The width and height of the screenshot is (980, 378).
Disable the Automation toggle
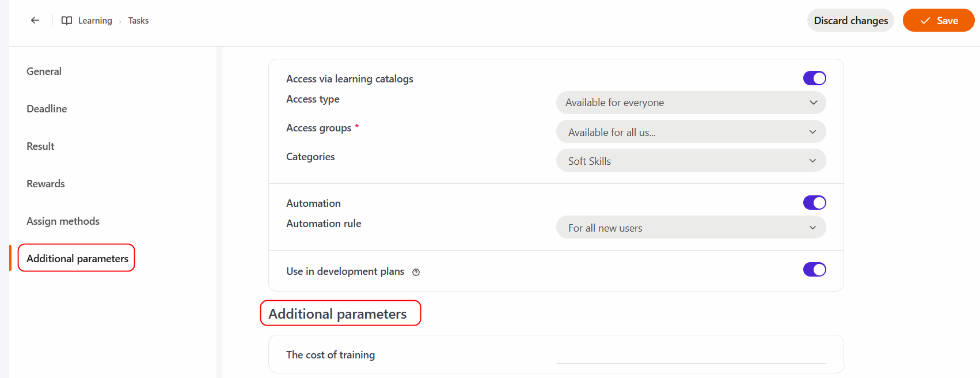[814, 203]
